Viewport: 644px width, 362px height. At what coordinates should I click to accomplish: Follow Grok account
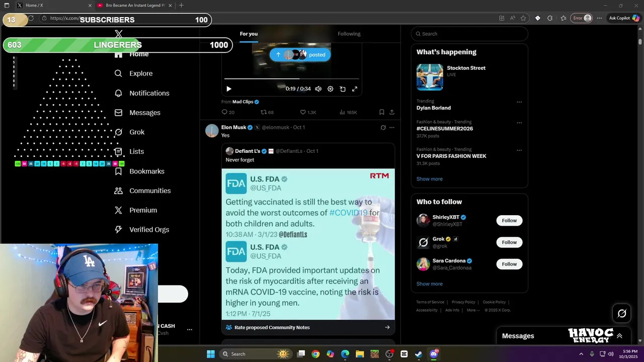point(509,242)
